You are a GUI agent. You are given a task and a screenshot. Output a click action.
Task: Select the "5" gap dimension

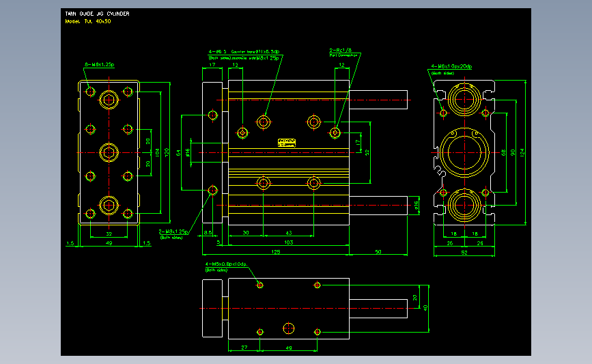coord(219,242)
